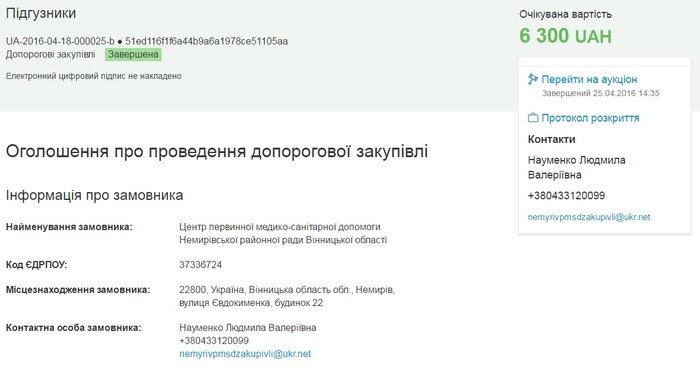Select the tender title 'Підгузники'

tap(41, 13)
